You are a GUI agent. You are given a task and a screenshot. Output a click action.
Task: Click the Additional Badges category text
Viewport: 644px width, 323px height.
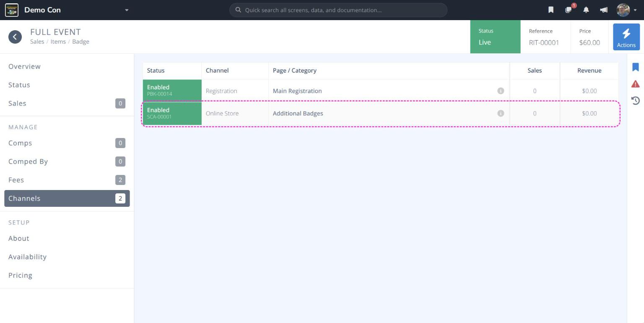click(x=298, y=114)
